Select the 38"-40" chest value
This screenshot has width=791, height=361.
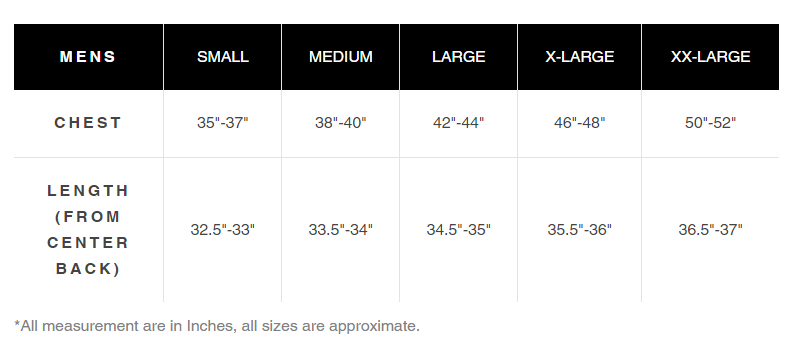pyautogui.click(x=341, y=123)
